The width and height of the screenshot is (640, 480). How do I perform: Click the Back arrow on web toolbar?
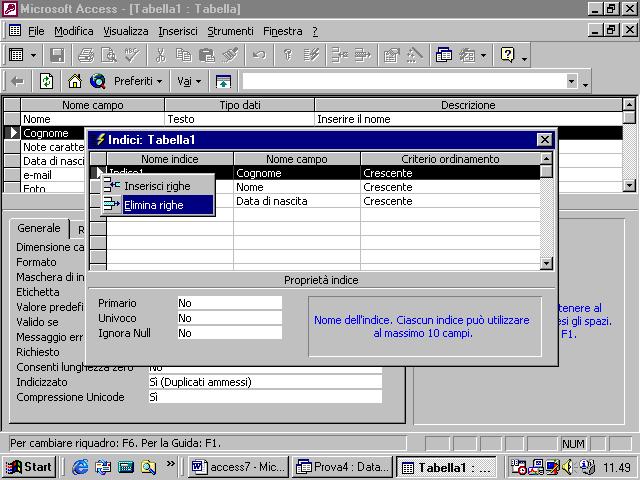click(17, 81)
